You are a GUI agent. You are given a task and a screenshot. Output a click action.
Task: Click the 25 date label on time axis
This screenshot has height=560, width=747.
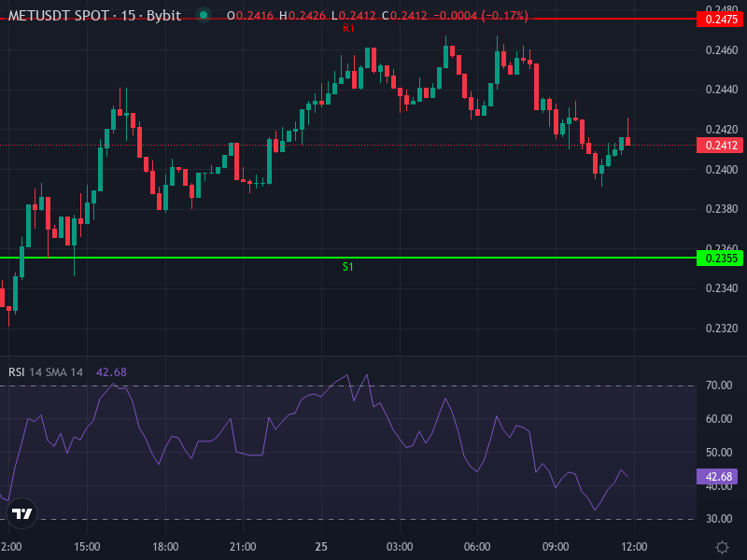click(322, 546)
